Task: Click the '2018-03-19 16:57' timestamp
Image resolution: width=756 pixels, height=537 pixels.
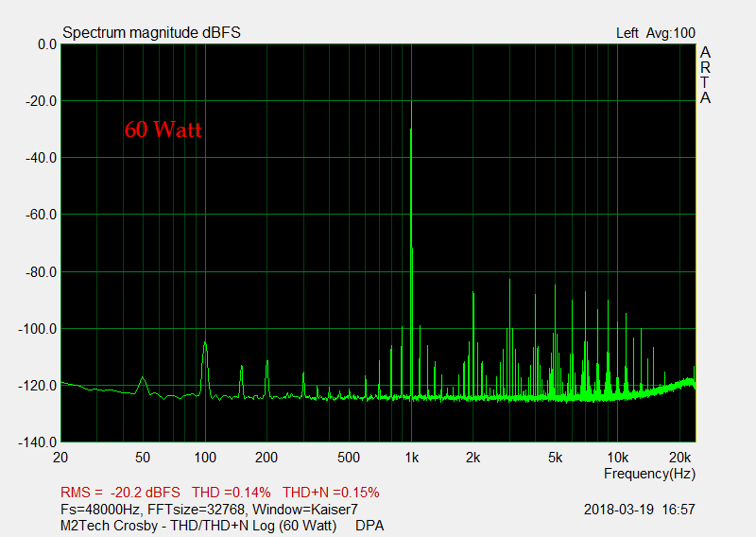Action: click(x=640, y=509)
